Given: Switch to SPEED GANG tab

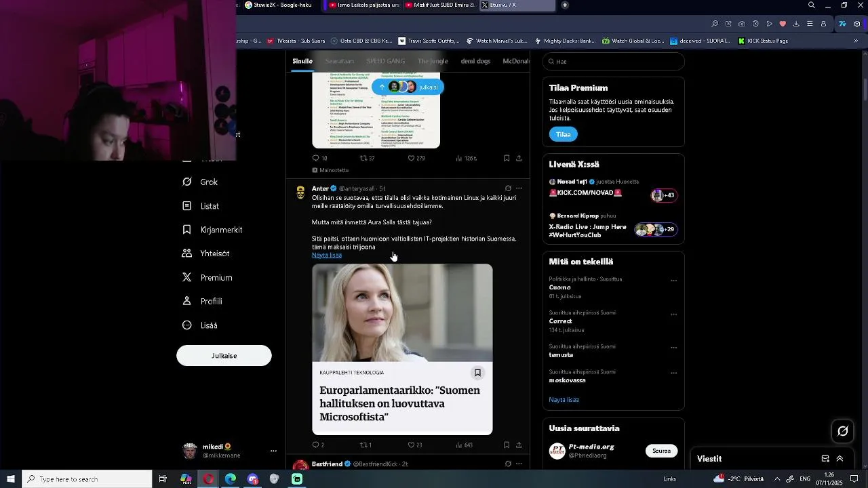Looking at the screenshot, I should point(385,61).
